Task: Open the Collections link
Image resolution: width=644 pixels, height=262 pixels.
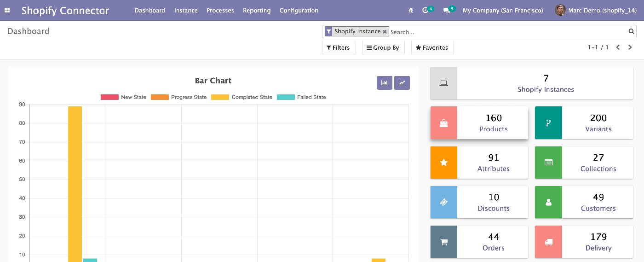Action: click(x=598, y=169)
